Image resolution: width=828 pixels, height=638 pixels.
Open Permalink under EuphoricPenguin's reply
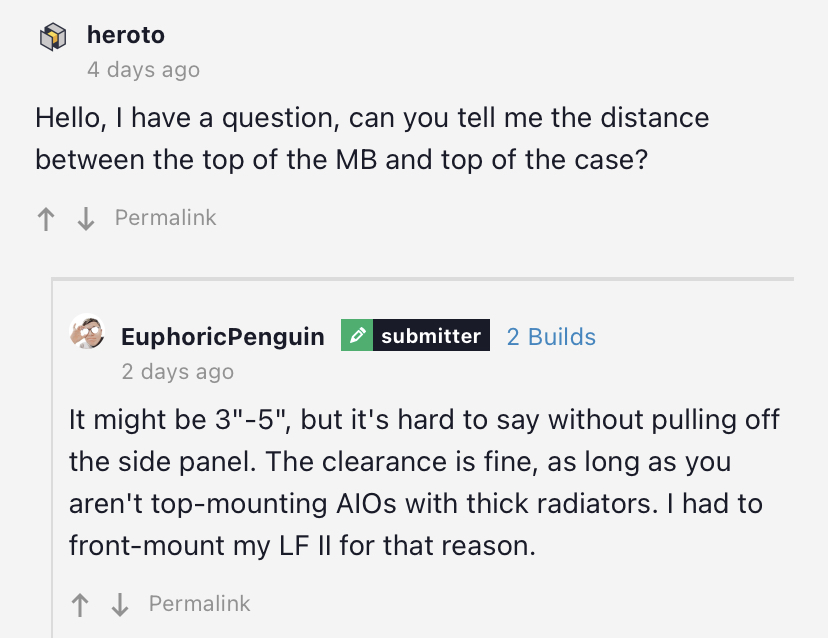coord(199,603)
